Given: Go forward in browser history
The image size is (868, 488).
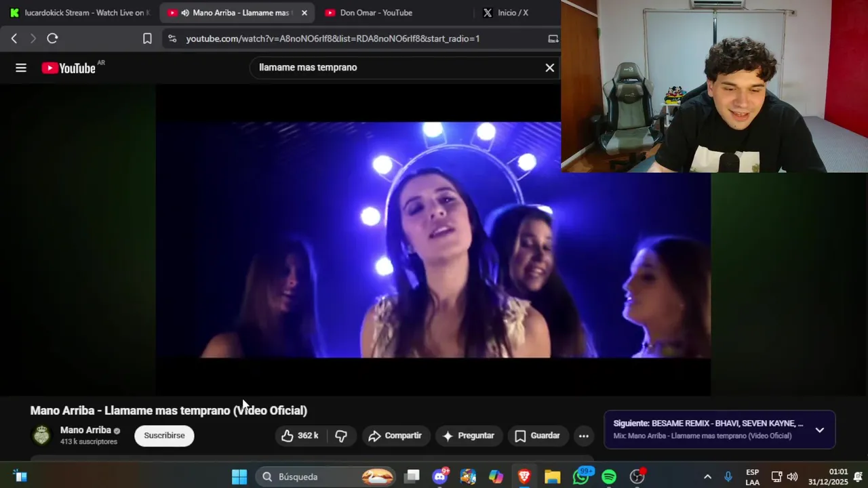Looking at the screenshot, I should coord(33,39).
